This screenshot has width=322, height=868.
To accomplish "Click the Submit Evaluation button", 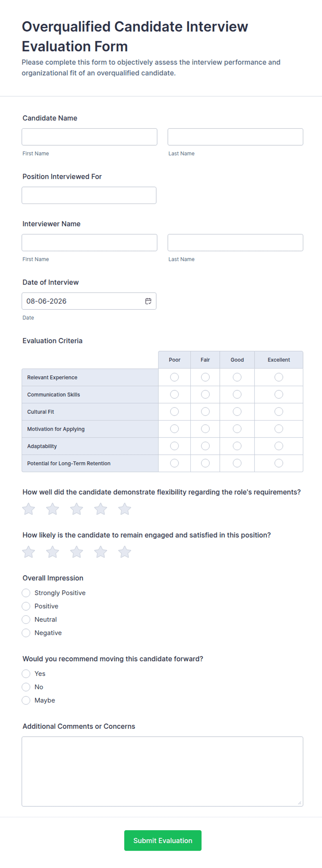I will 163,840.
